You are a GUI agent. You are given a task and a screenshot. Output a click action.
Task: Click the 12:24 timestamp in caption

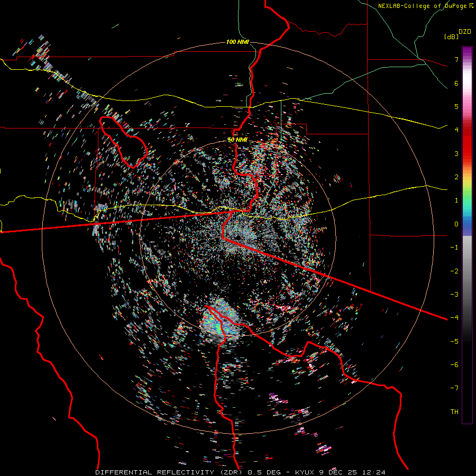pos(373,472)
